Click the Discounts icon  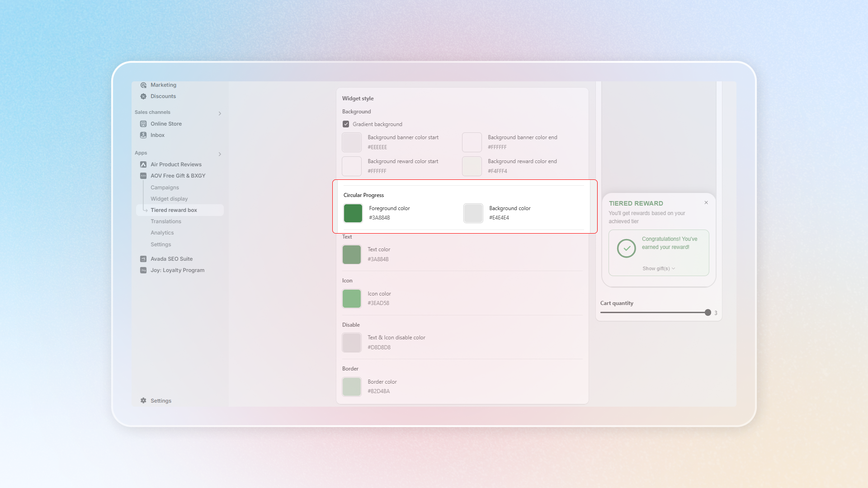click(x=143, y=96)
